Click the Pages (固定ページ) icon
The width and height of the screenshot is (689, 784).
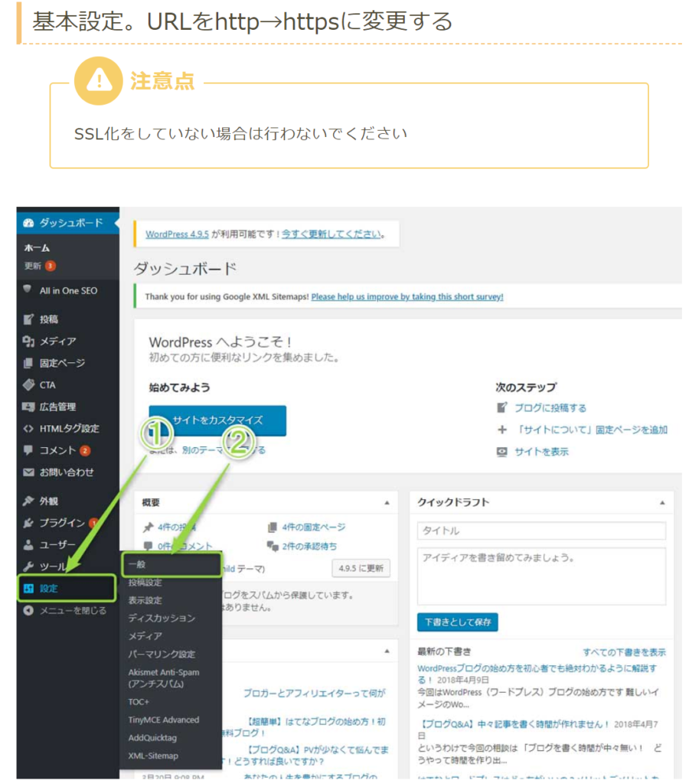click(x=28, y=363)
